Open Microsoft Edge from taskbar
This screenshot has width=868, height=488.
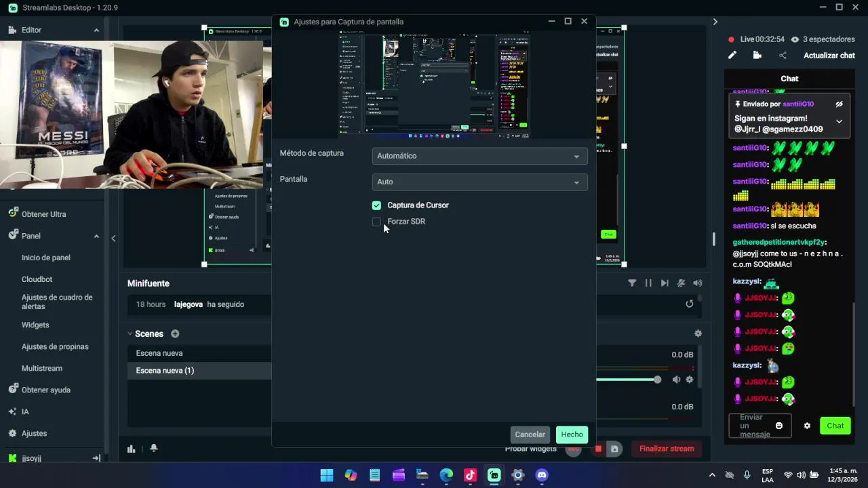(446, 475)
